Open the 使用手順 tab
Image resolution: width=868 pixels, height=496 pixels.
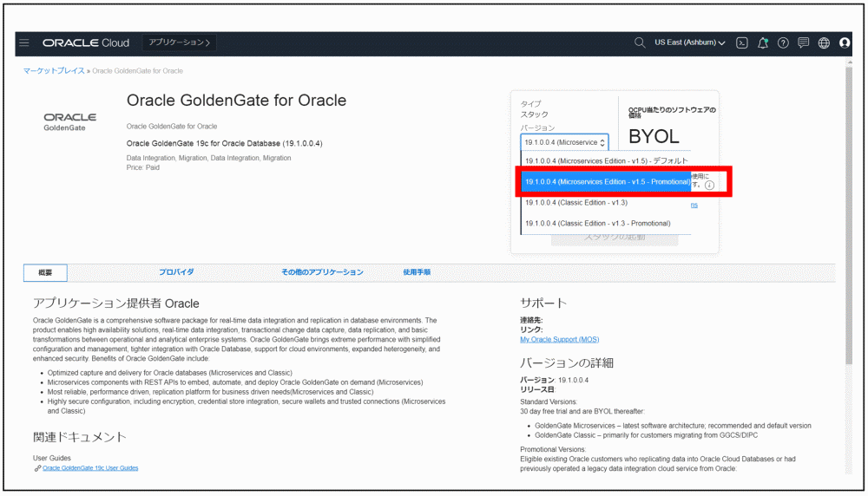[417, 272]
